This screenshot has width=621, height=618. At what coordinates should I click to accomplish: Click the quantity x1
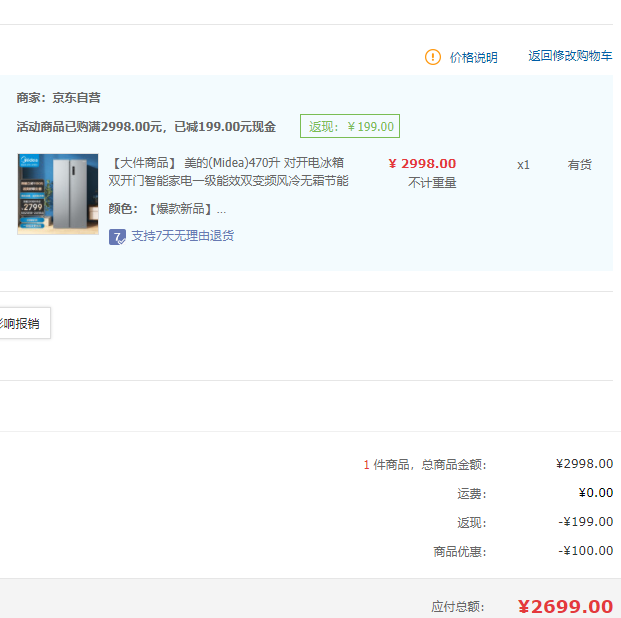pyautogui.click(x=523, y=165)
